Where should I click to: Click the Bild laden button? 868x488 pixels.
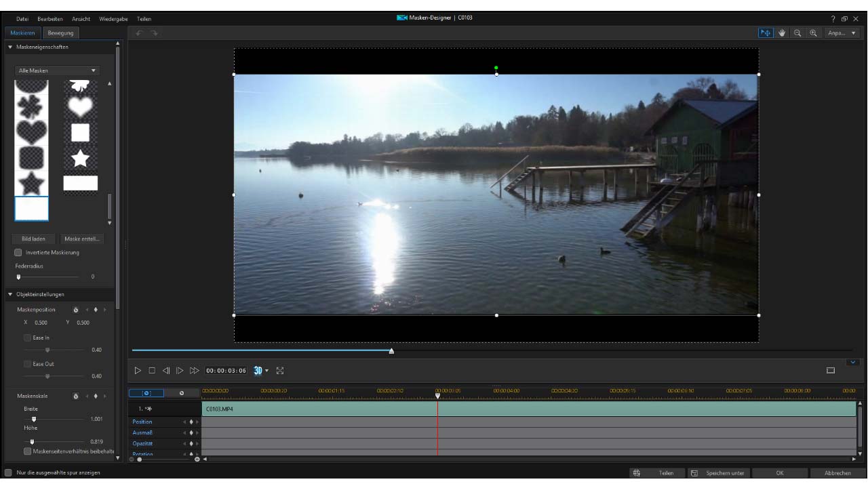click(x=33, y=239)
